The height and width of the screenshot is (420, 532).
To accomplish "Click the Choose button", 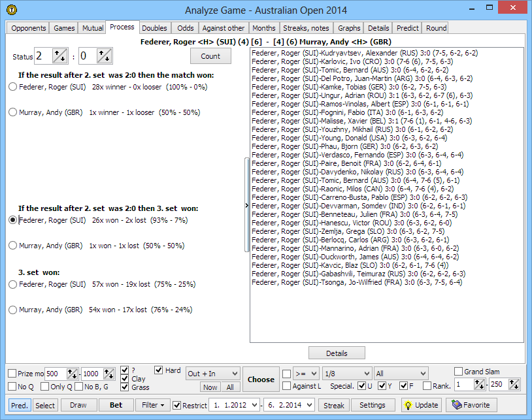I will tap(261, 380).
